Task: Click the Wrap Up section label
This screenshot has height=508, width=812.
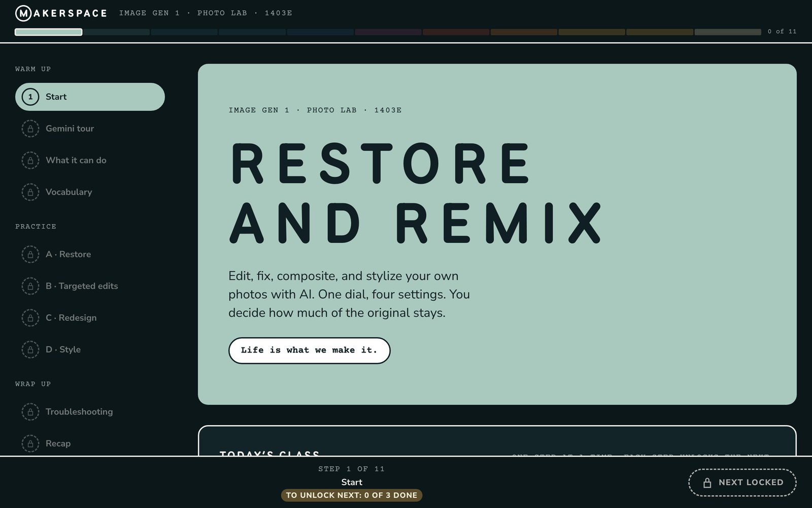Action: pyautogui.click(x=33, y=384)
